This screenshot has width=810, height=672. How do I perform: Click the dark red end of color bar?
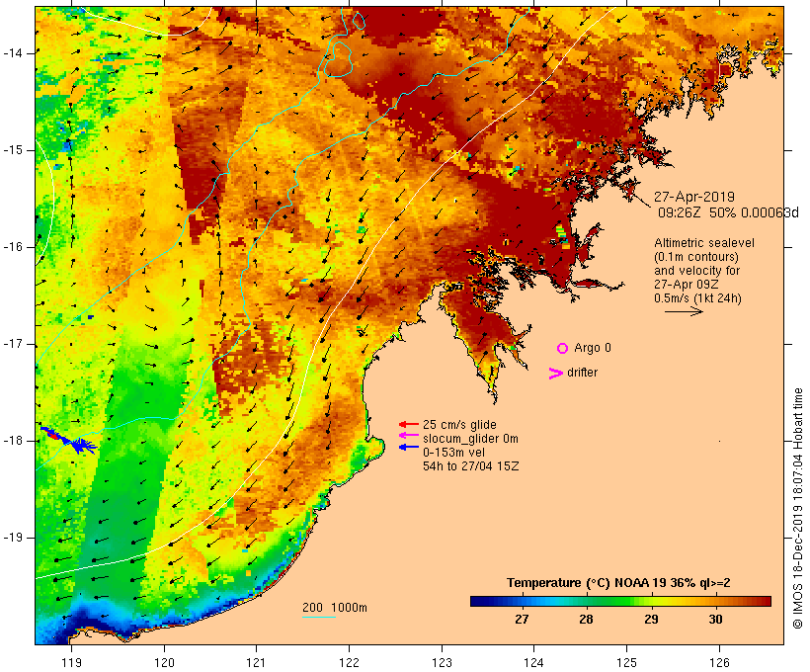[x=766, y=601]
